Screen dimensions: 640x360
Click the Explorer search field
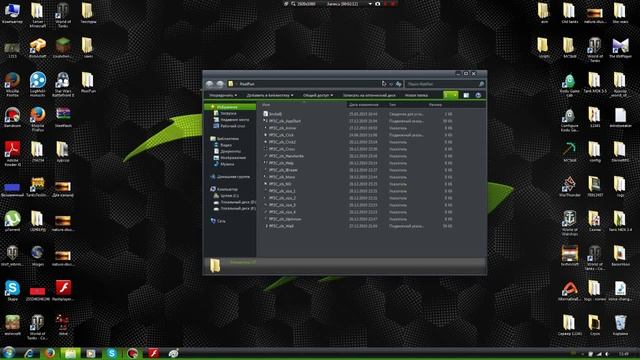click(445, 84)
